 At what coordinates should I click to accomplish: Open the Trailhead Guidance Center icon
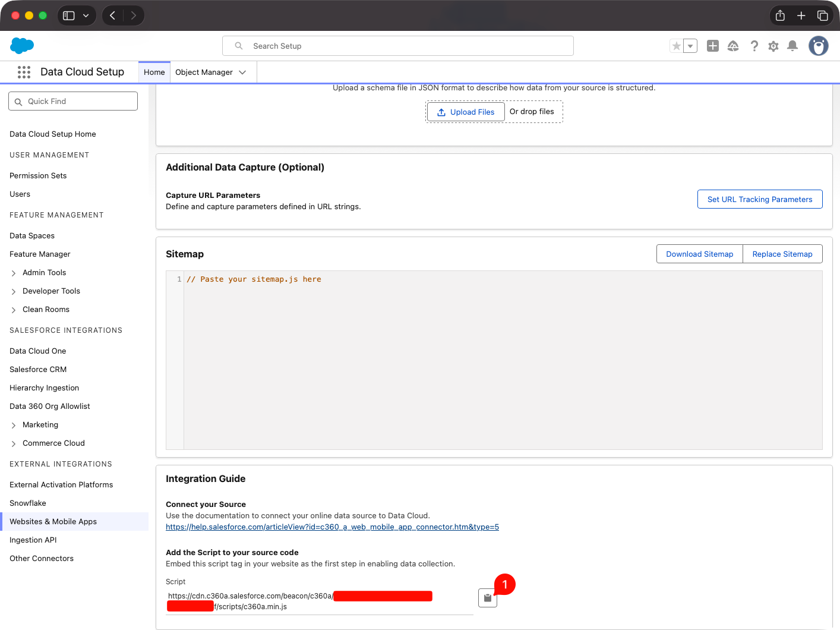coord(733,46)
